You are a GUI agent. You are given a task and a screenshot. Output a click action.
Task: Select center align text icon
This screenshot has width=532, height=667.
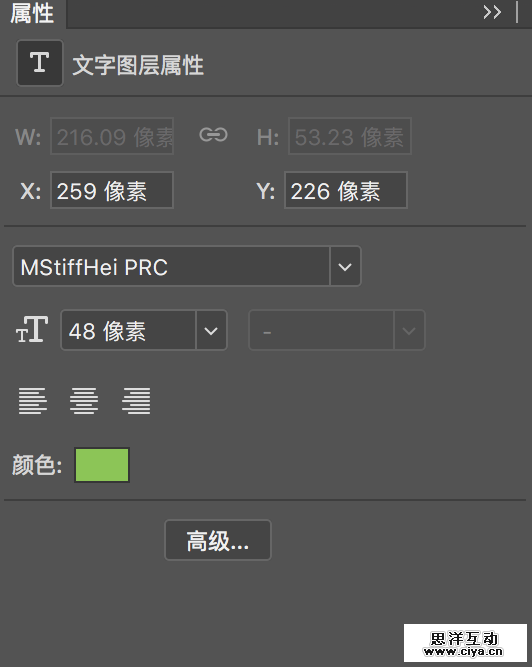click(84, 400)
